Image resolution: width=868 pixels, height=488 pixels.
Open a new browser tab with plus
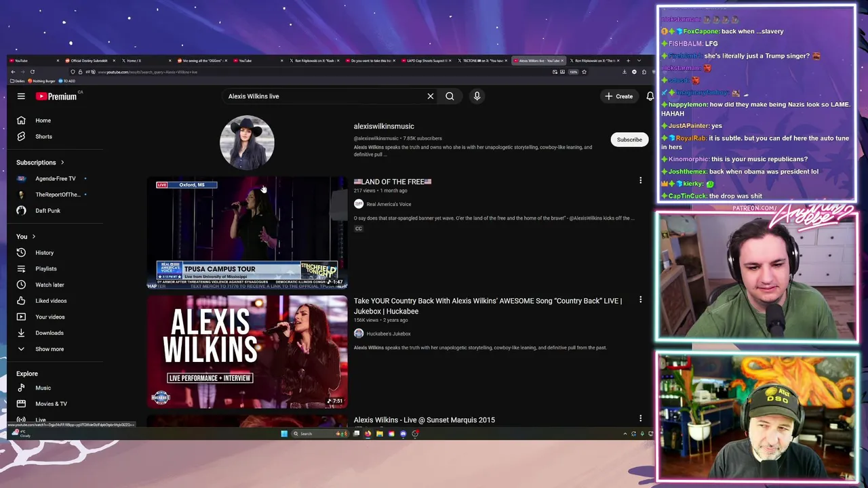[x=628, y=60]
